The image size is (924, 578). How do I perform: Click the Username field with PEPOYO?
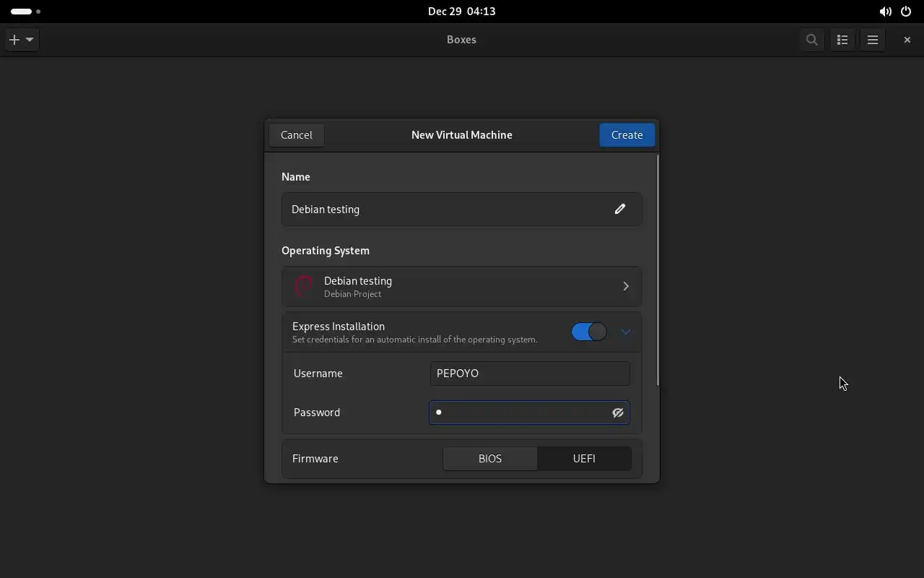pos(529,374)
